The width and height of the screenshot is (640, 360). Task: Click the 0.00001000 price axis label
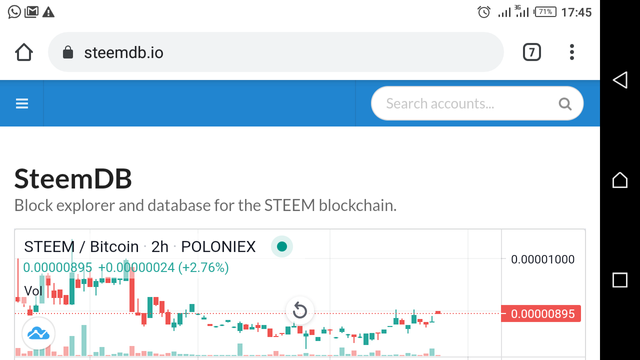point(542,259)
